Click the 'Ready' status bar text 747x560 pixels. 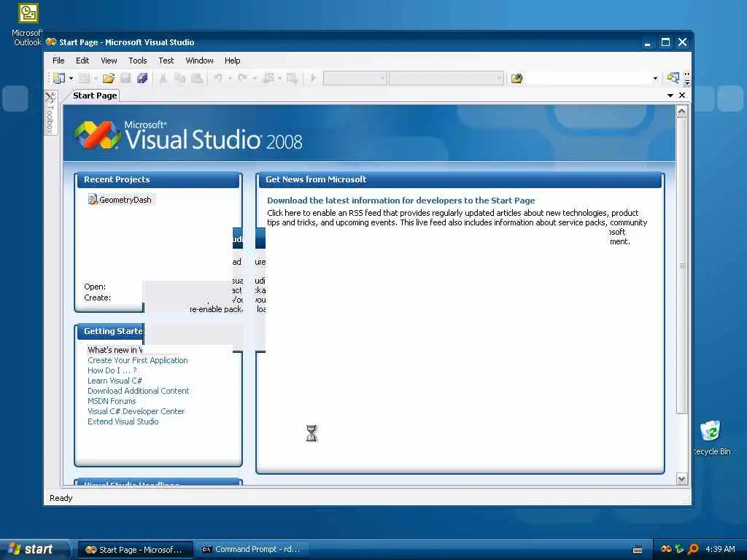(x=61, y=498)
